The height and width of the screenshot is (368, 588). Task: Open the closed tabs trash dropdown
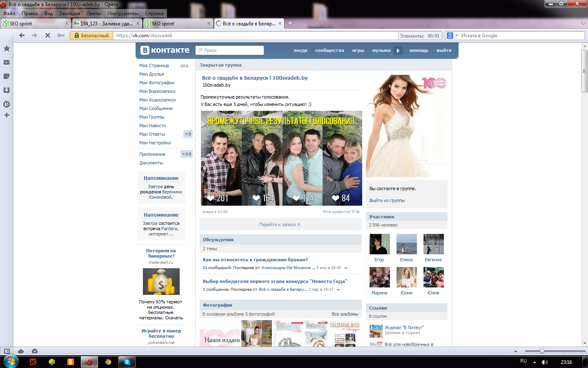pos(583,23)
